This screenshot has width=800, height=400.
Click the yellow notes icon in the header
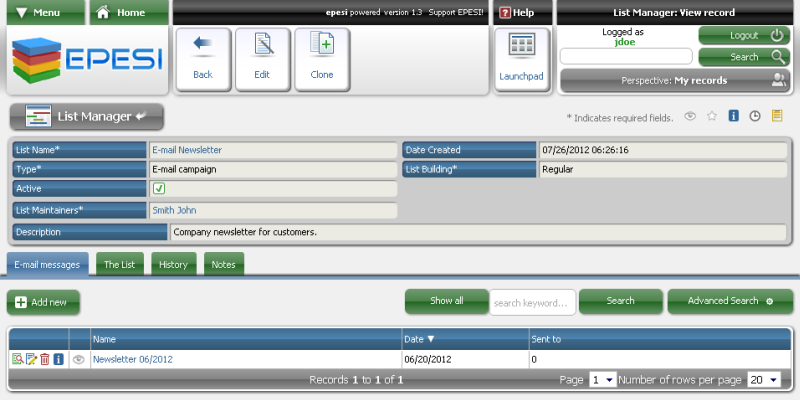[x=777, y=116]
